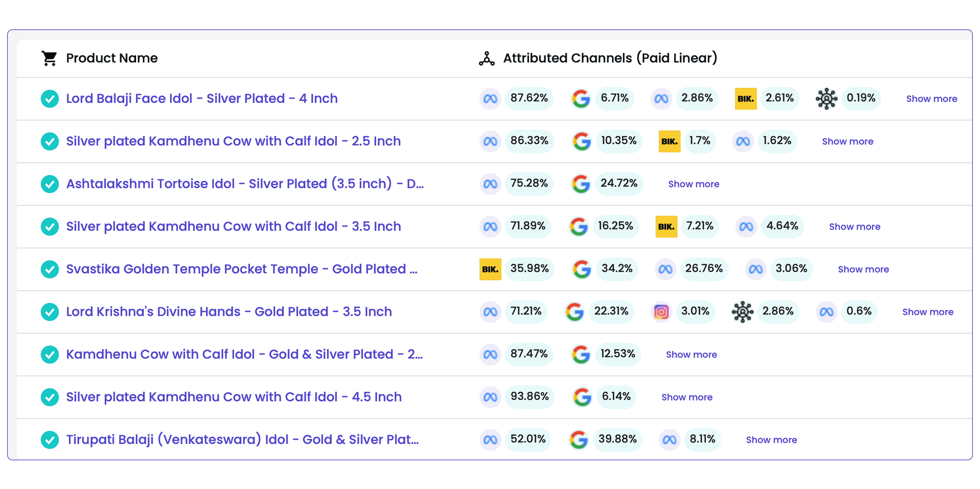Click the Meta icon next to 8.11%
This screenshot has height=489, width=980.
(x=669, y=440)
